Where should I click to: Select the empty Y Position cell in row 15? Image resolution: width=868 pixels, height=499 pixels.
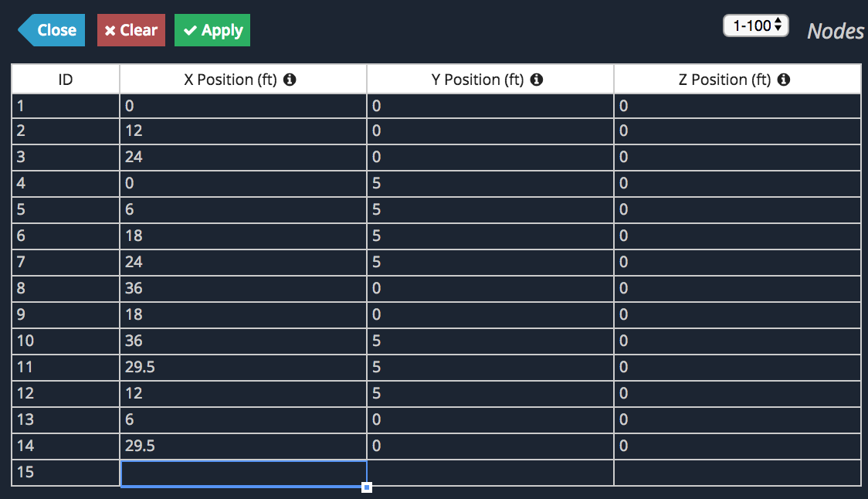[490, 473]
